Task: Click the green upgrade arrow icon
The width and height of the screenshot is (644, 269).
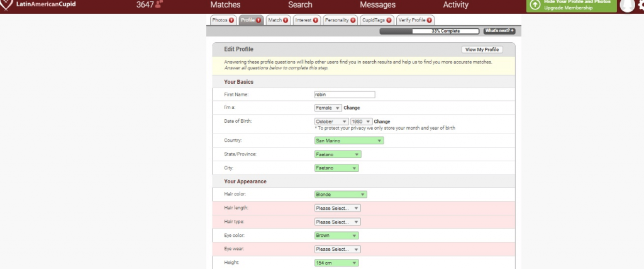Action: [x=535, y=5]
